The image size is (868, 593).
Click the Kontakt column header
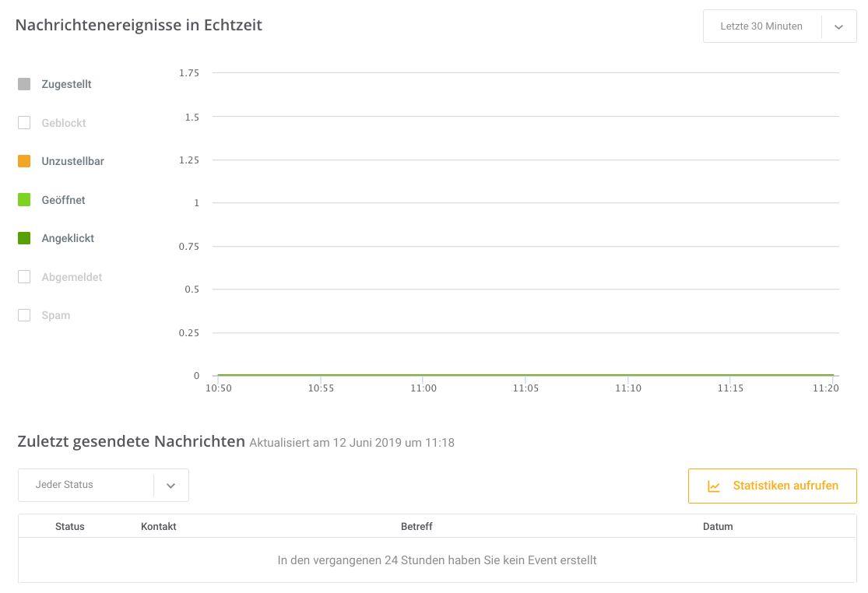point(158,527)
